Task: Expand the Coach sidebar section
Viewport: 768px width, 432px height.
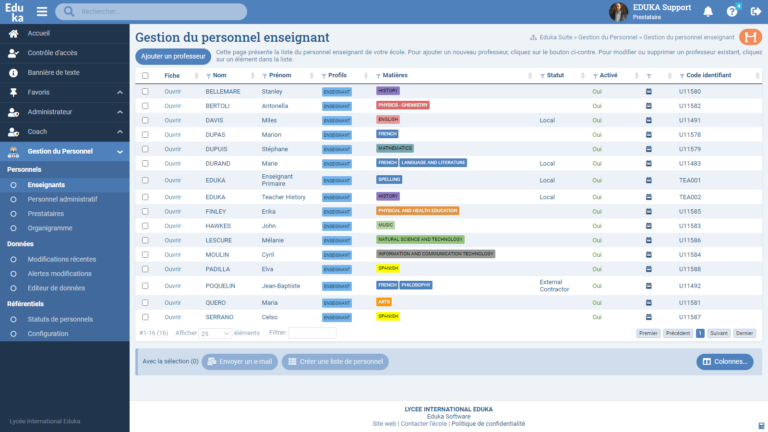Action: pyautogui.click(x=120, y=132)
